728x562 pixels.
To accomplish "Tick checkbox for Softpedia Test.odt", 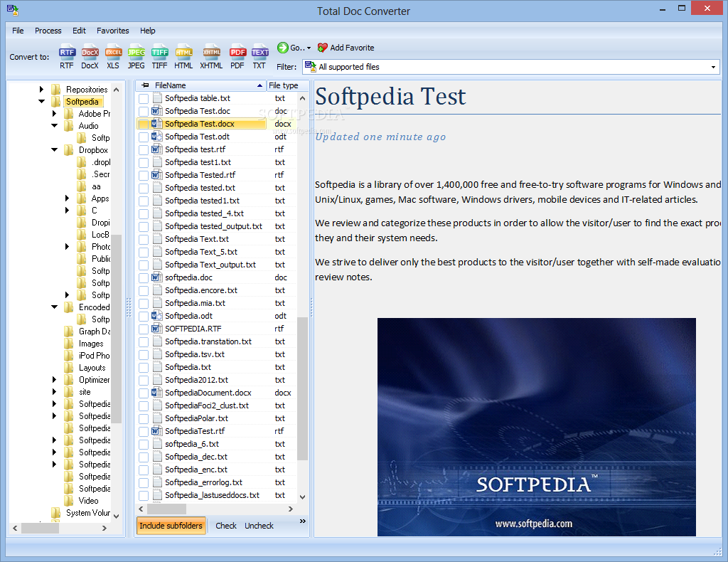I will coord(144,137).
